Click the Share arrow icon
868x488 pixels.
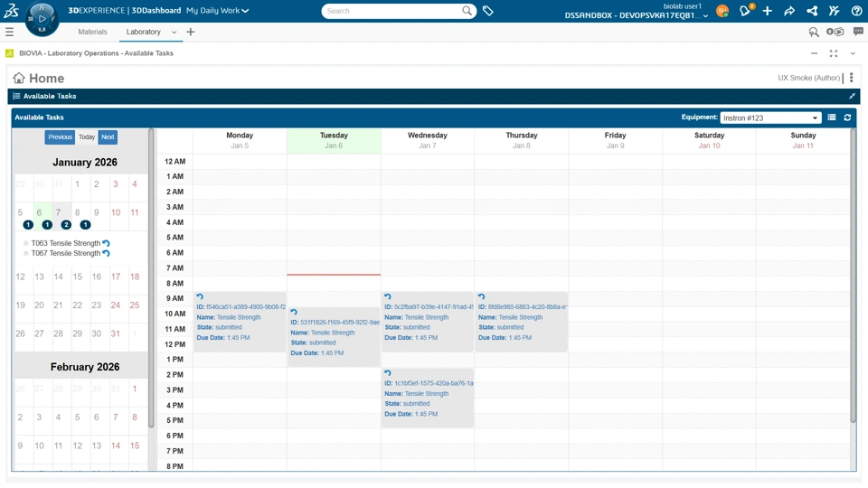(789, 11)
